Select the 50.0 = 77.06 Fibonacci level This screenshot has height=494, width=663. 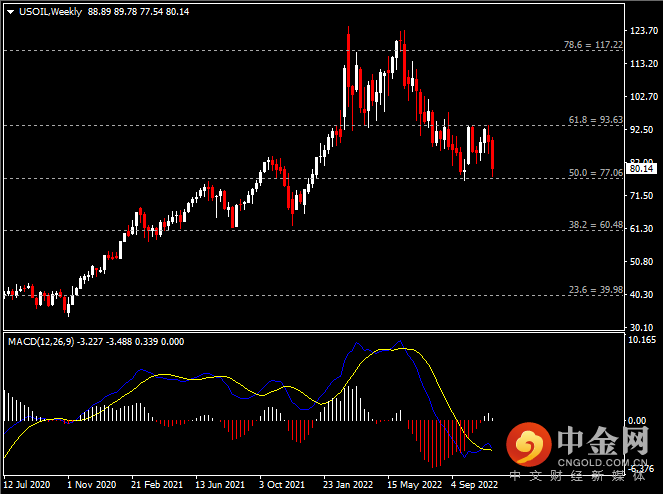click(x=595, y=173)
